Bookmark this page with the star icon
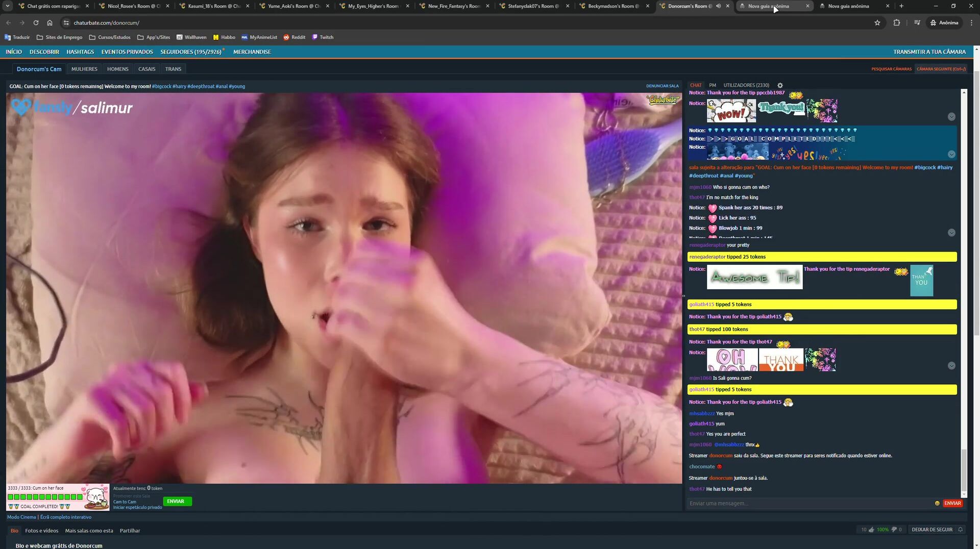The width and height of the screenshot is (980, 549). click(x=877, y=22)
